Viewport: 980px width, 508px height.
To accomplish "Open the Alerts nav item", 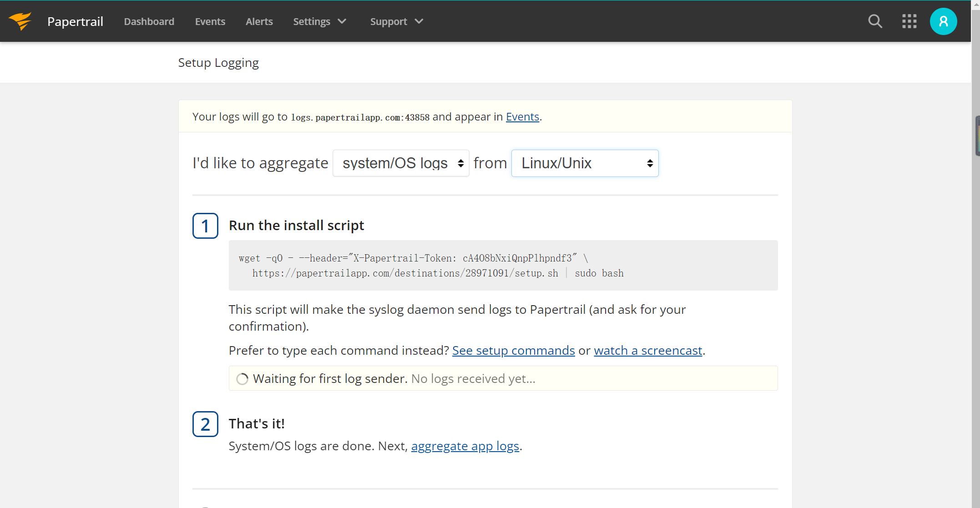I will pos(259,21).
